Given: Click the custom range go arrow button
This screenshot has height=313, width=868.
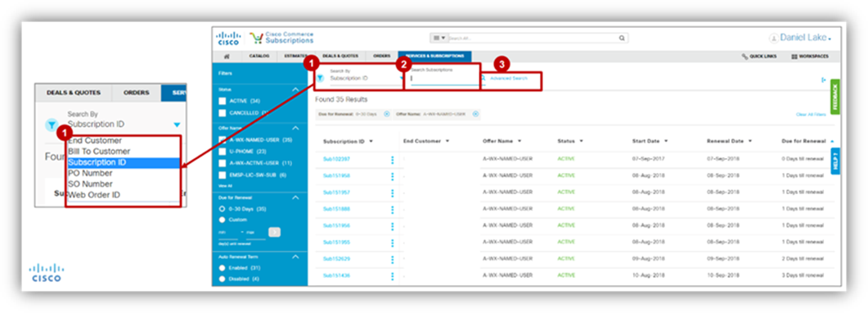Looking at the screenshot, I should 275,232.
